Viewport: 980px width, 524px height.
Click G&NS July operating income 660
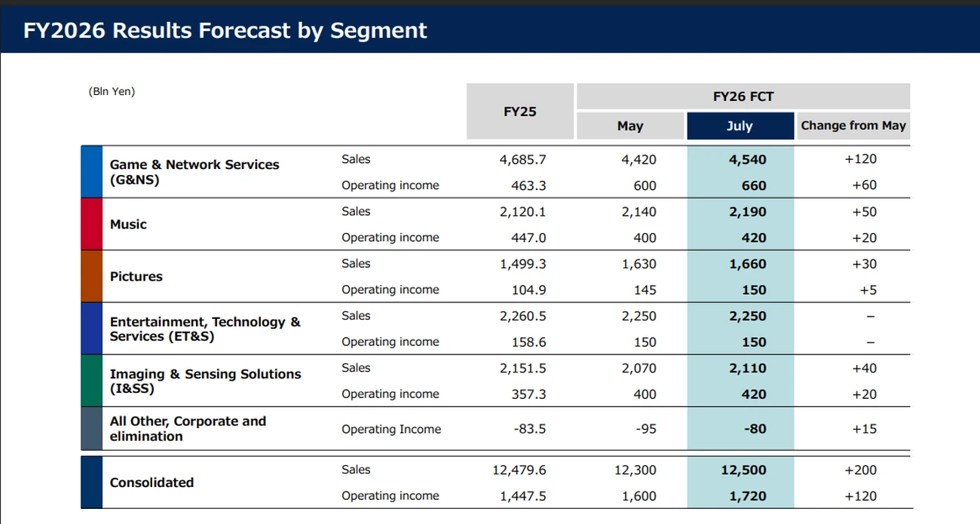pos(754,185)
